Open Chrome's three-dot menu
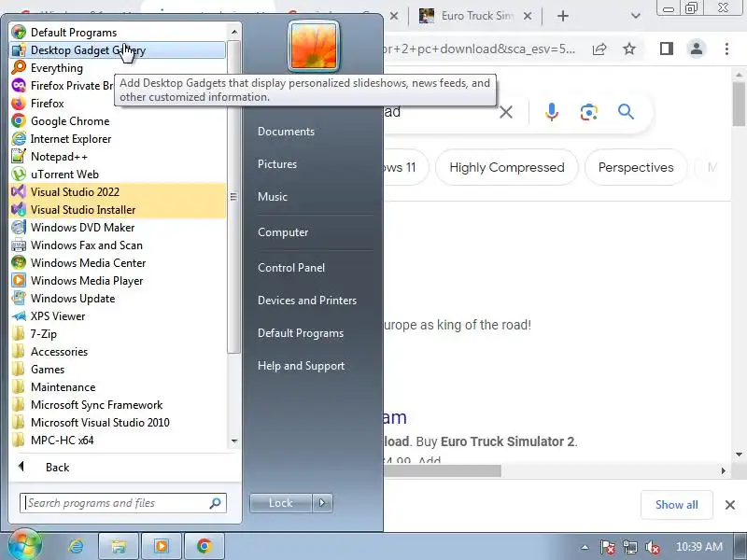 (x=726, y=49)
